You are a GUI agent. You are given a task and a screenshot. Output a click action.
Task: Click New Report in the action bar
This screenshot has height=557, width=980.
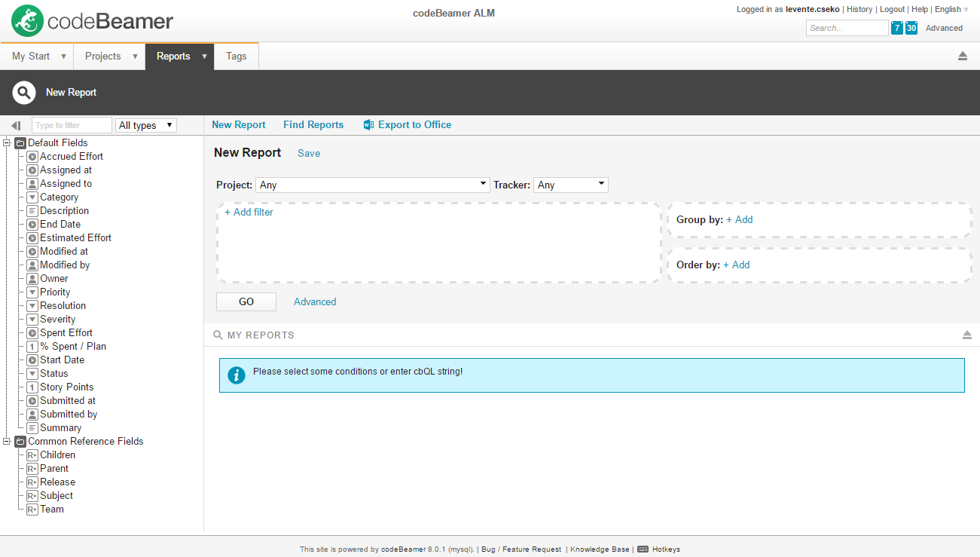pyautogui.click(x=239, y=125)
